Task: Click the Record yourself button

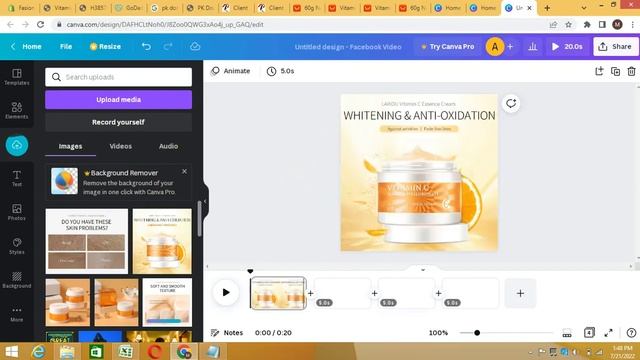Action: click(118, 122)
